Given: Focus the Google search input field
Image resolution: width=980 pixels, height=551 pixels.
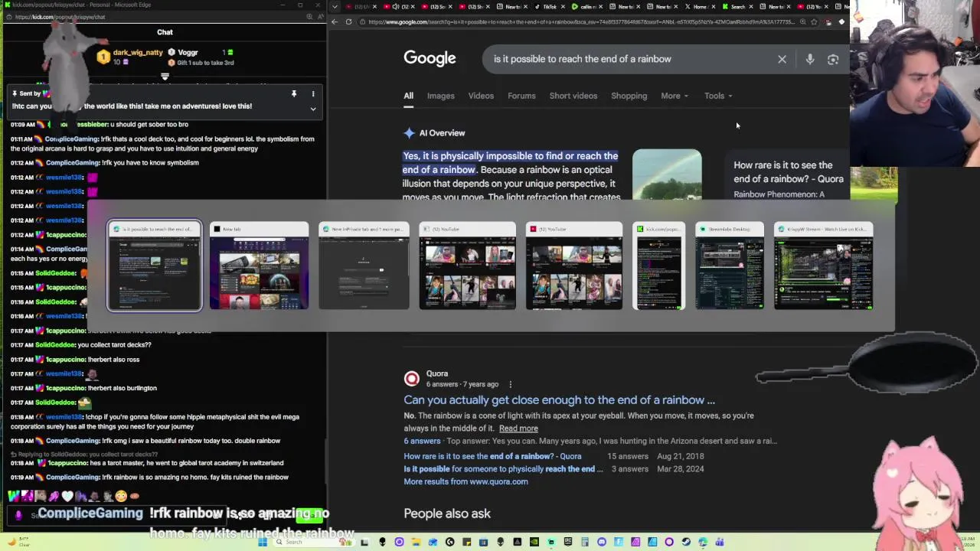Looking at the screenshot, I should tap(628, 59).
